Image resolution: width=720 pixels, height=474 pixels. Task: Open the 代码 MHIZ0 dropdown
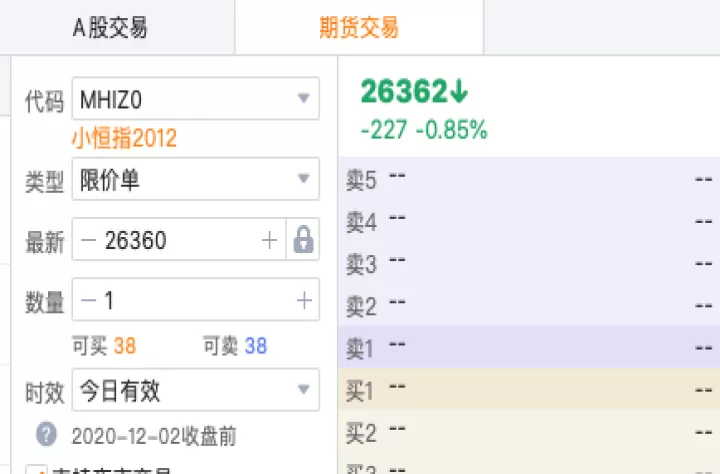pyautogui.click(x=196, y=99)
